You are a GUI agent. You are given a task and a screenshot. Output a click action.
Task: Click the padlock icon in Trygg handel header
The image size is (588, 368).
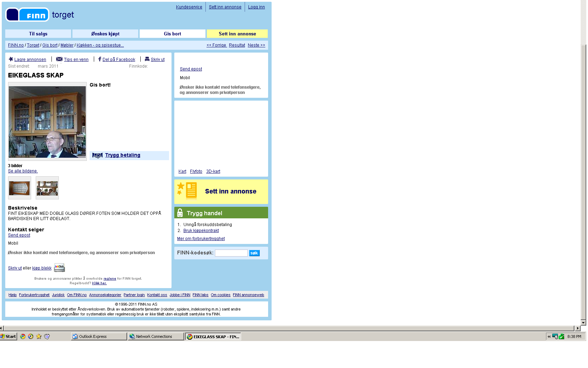pos(180,213)
